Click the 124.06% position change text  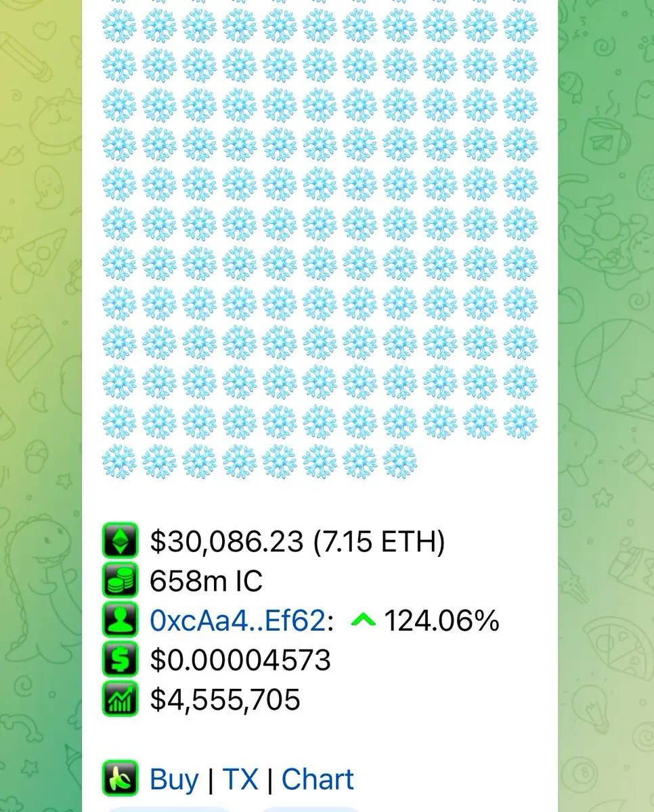point(441,621)
